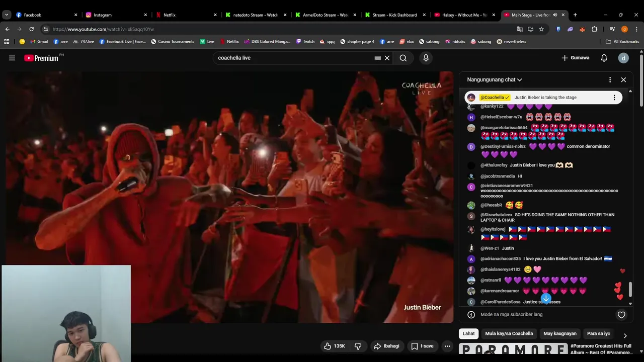Click @Coachella channel name in pinned message
Image resolution: width=644 pixels, height=362 pixels.
point(495,98)
